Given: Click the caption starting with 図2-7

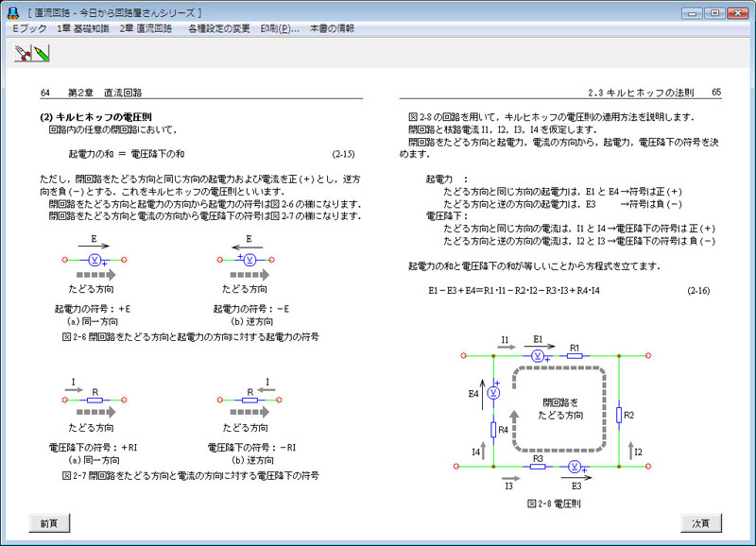Looking at the screenshot, I should pyautogui.click(x=191, y=476).
